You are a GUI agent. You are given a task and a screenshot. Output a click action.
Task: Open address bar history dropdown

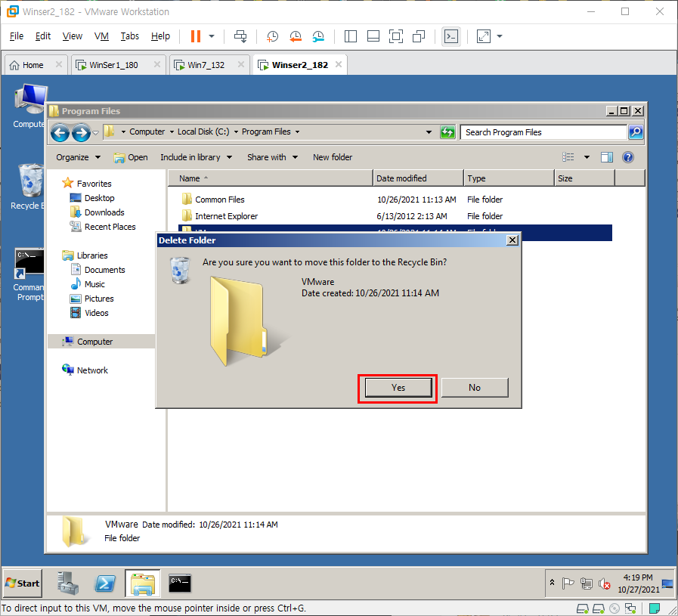(x=429, y=132)
